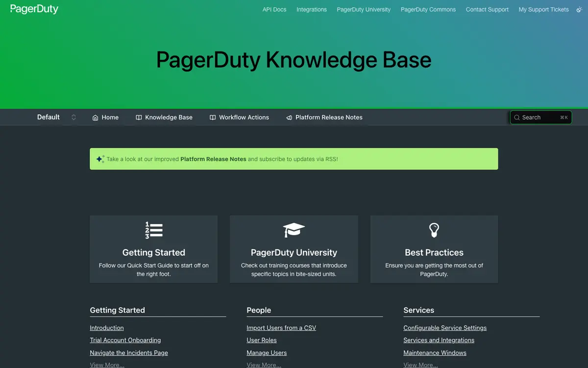Click the Quick Start Guide card description
This screenshot has height=368, width=588.
click(154, 270)
